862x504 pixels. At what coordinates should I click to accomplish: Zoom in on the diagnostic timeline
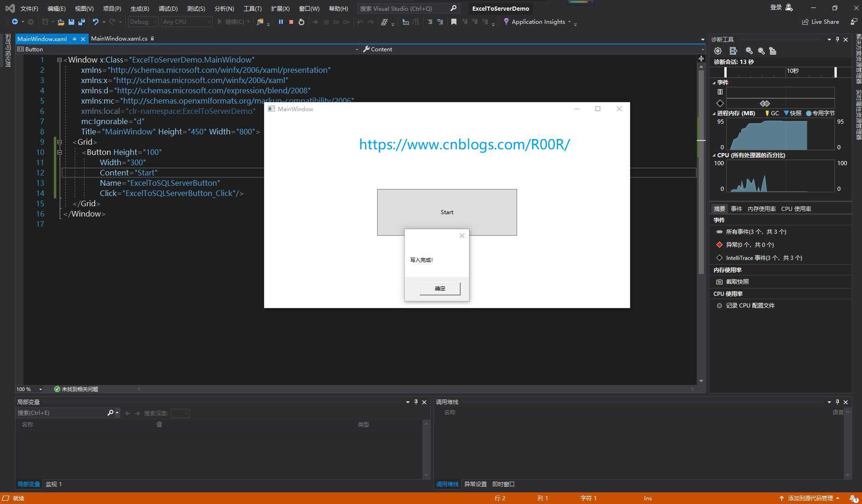pos(749,51)
